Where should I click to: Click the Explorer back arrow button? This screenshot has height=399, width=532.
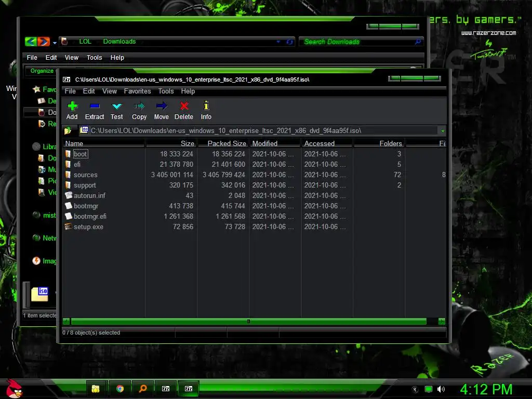tap(31, 42)
